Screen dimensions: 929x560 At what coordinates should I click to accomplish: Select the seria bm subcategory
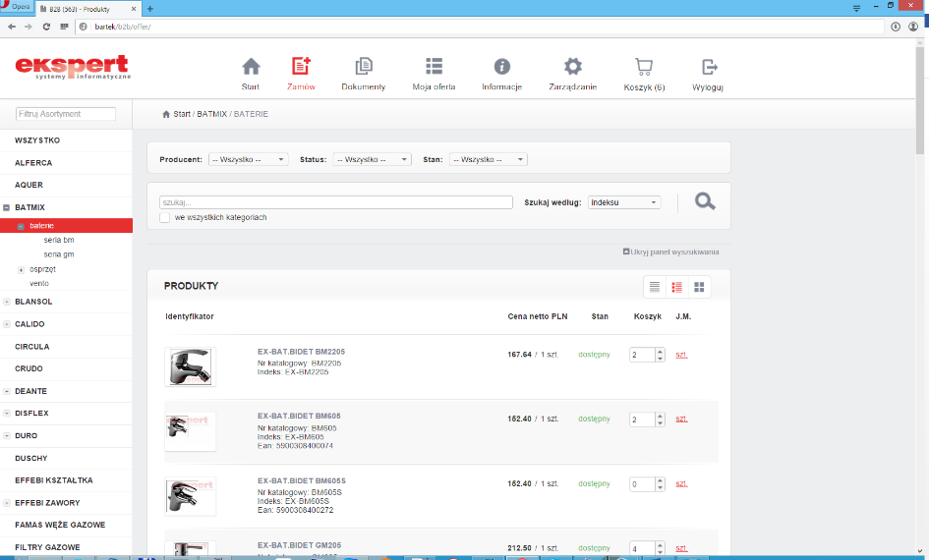click(59, 240)
